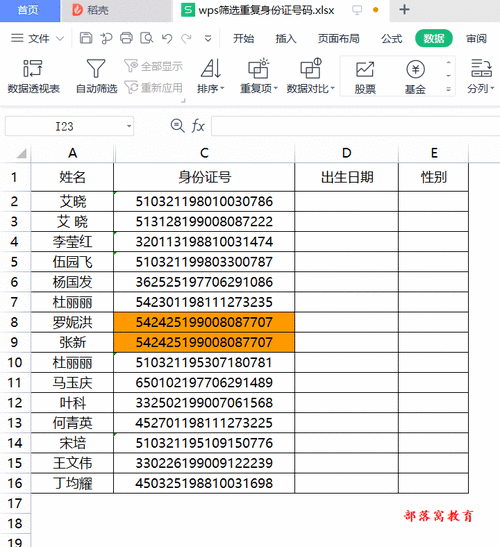Open the Text to Columns (分列) dropdown
This screenshot has height=547, width=500.
481,77
